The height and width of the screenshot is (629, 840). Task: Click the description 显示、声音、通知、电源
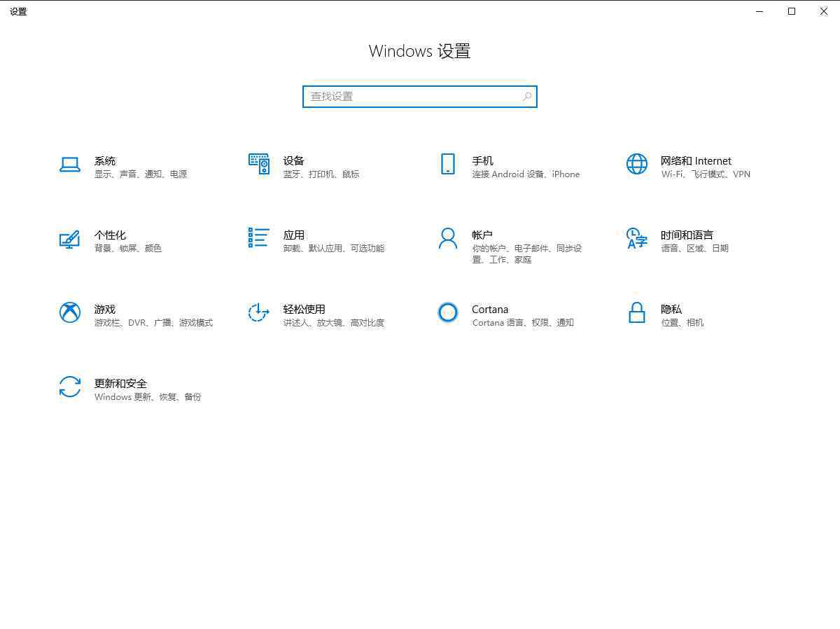[x=141, y=174]
